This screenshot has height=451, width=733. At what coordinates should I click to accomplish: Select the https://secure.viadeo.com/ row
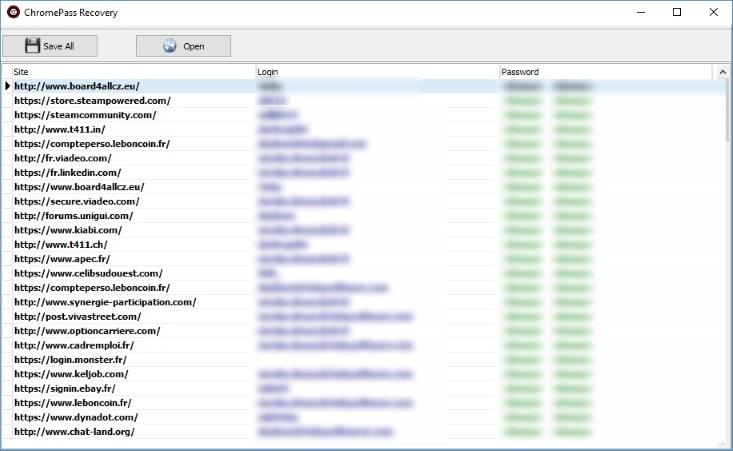pos(365,201)
